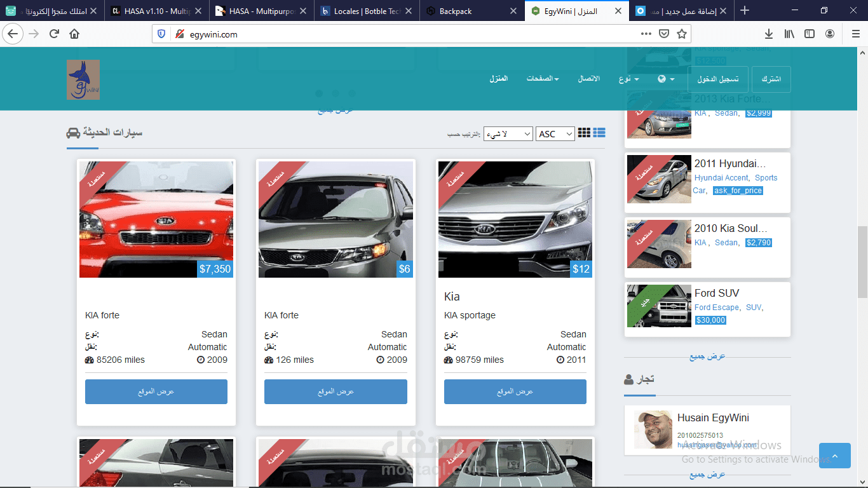
Task: Expand the الصفحات dropdown in navbar
Action: [x=543, y=79]
